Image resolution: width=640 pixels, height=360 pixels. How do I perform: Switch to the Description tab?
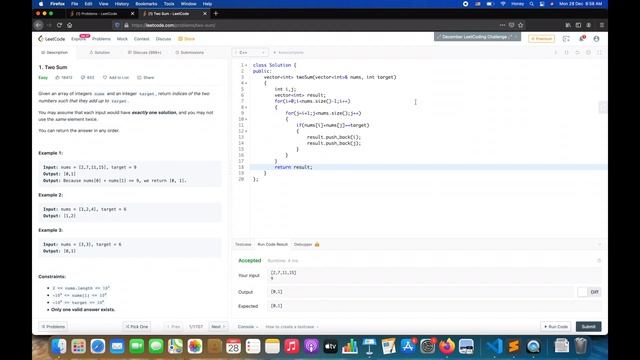pyautogui.click(x=54, y=53)
